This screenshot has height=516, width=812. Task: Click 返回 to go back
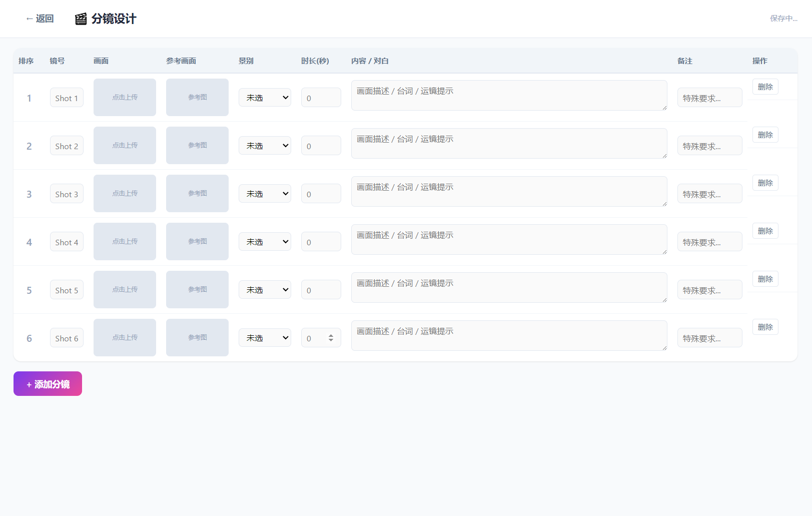point(40,19)
